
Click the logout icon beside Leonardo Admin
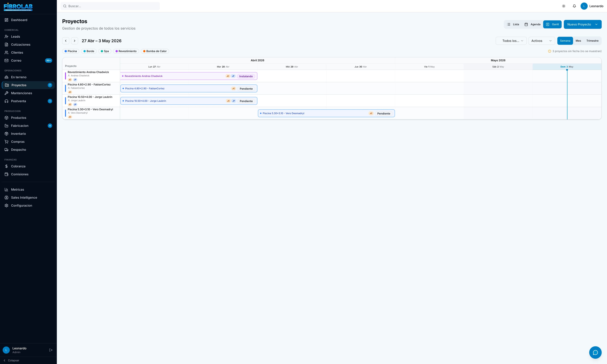(x=51, y=350)
